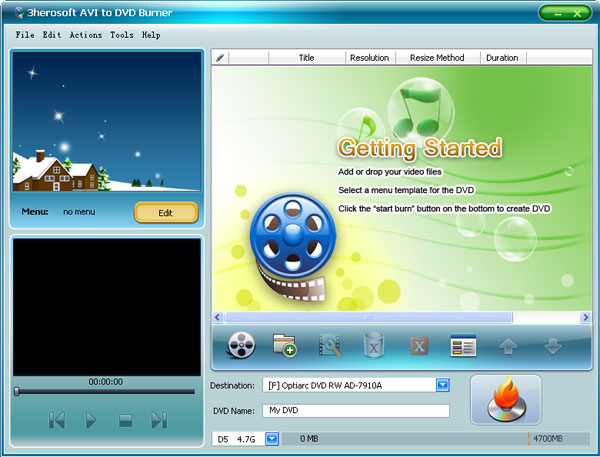The height and width of the screenshot is (457, 600).
Task: Click the Add folder icon in toolbar
Action: click(x=285, y=346)
